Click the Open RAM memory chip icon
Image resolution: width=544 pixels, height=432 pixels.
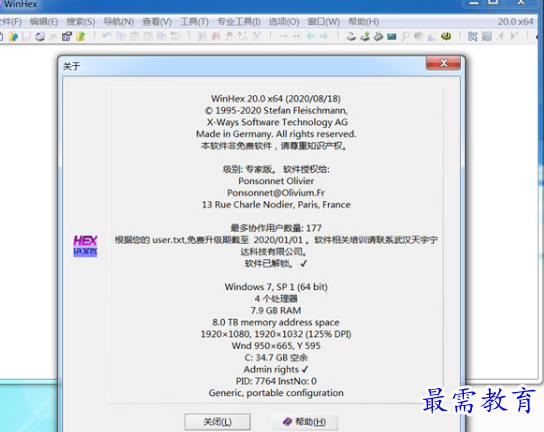pos(378,36)
